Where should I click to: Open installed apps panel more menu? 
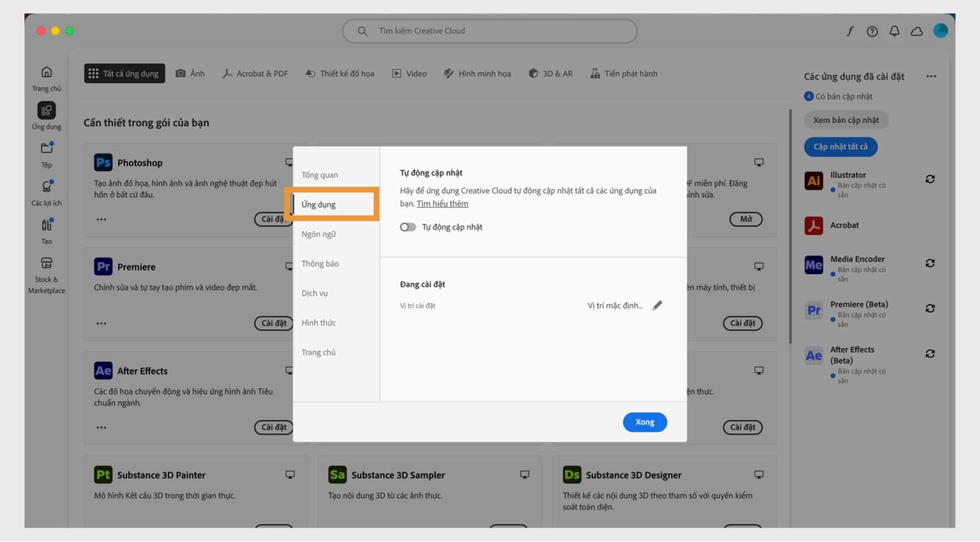click(x=931, y=77)
